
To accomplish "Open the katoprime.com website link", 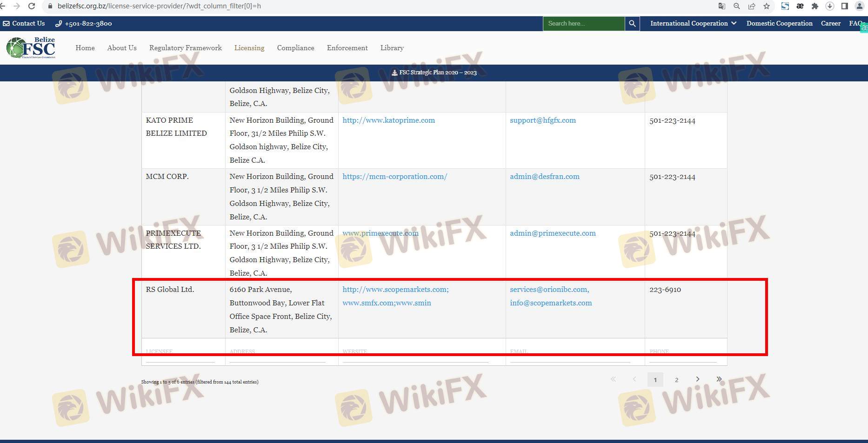I will click(x=388, y=120).
